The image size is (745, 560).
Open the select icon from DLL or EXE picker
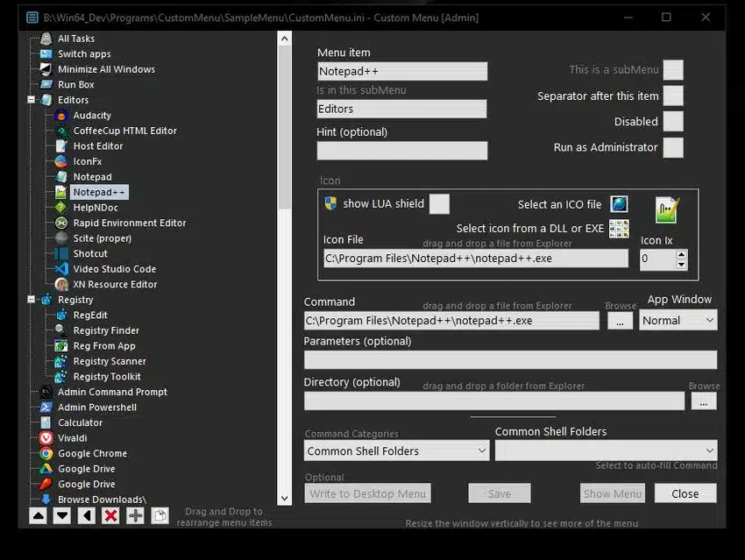[619, 229]
